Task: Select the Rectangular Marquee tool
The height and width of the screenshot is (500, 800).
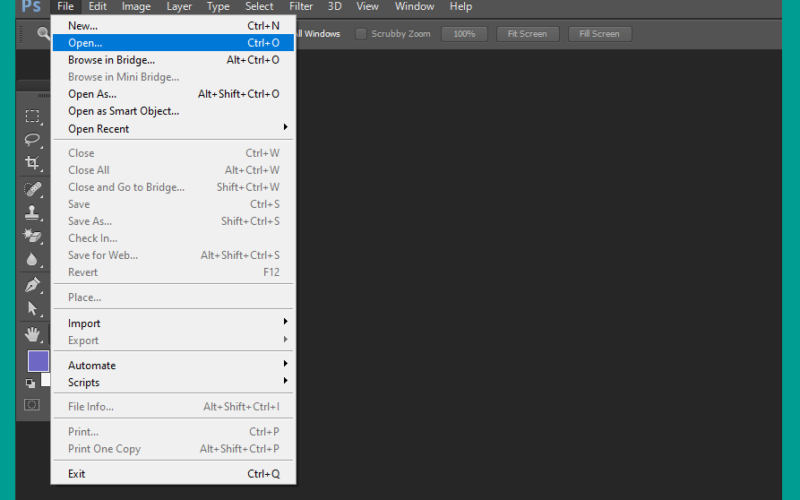Action: (32, 116)
